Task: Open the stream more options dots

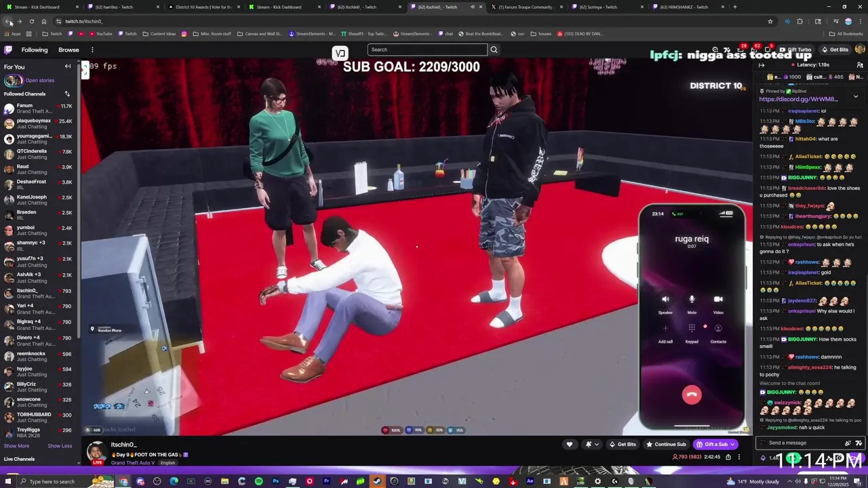Action: [x=739, y=457]
